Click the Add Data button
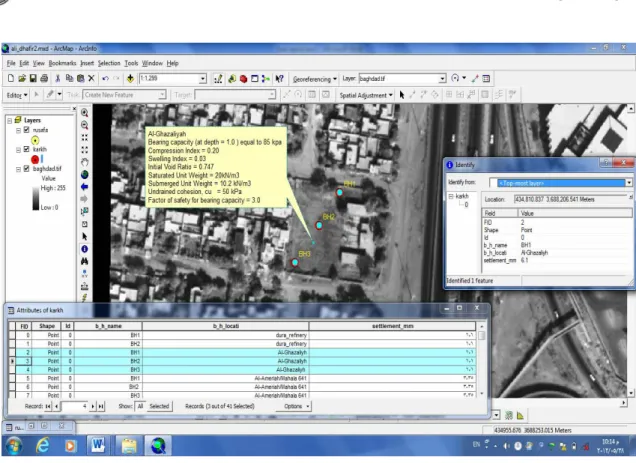The width and height of the screenshot is (636, 463). pyautogui.click(x=130, y=78)
